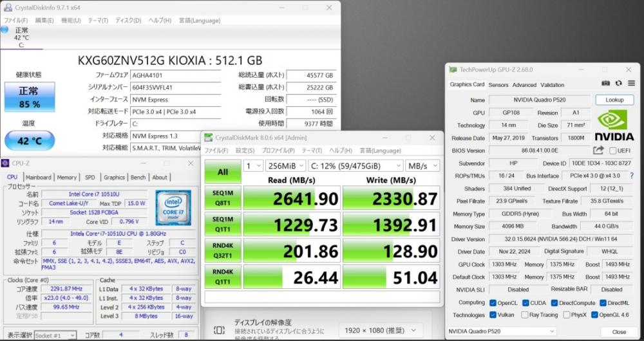Click the NVIDIA logo in GPU-Z
The image size is (644, 341).
pyautogui.click(x=614, y=124)
